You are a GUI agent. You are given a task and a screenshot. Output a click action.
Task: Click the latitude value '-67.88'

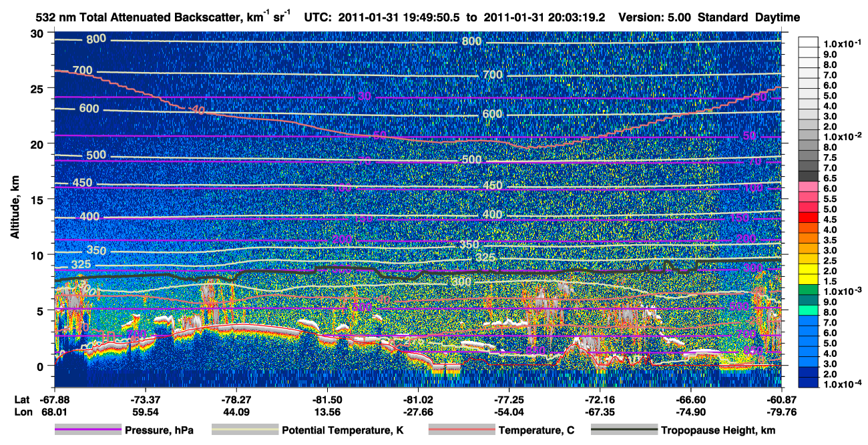54,400
